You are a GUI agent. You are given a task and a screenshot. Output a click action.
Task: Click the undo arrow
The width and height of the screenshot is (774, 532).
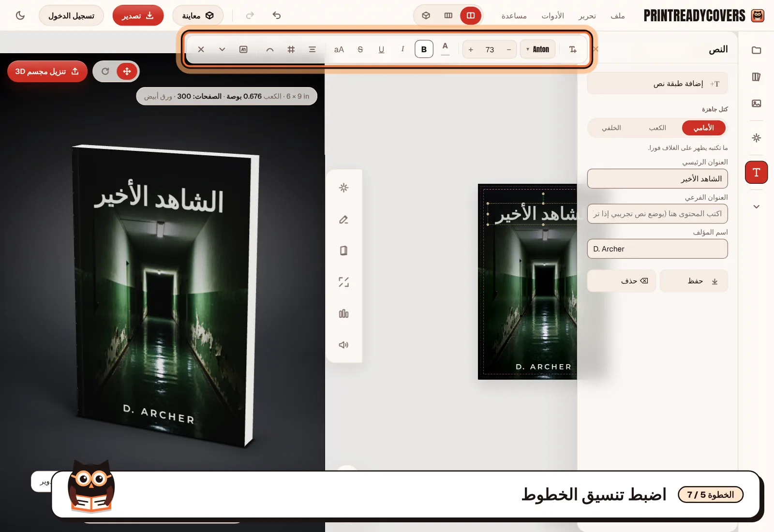(277, 15)
